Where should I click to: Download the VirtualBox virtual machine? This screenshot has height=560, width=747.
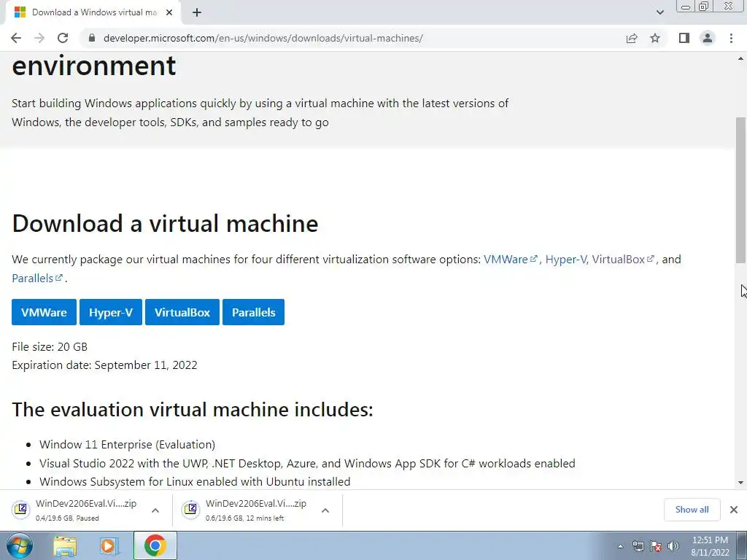pyautogui.click(x=182, y=312)
